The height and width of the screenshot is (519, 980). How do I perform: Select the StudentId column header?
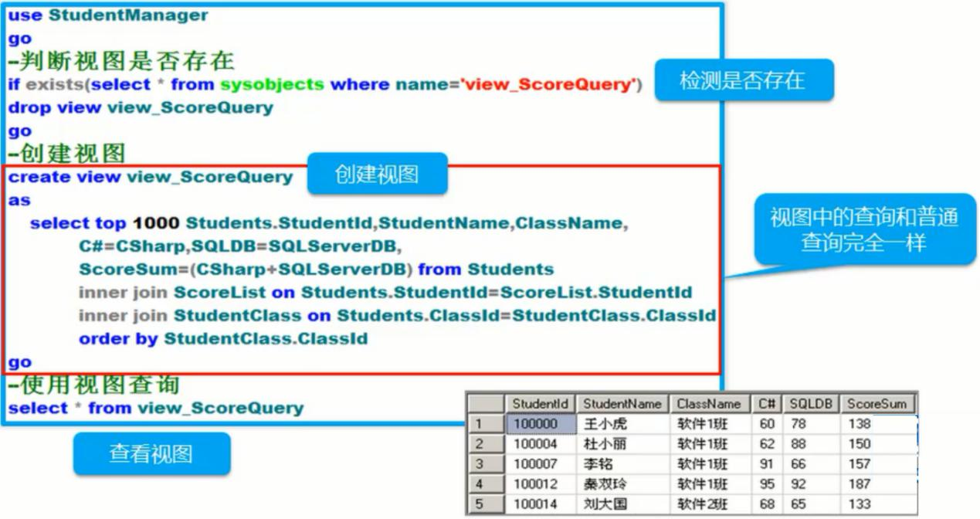[540, 403]
